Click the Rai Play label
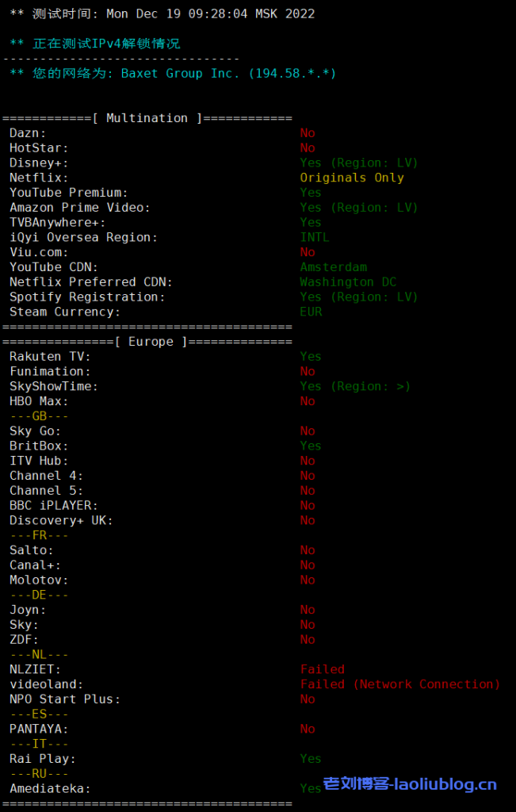The height and width of the screenshot is (812, 516). [x=43, y=759]
